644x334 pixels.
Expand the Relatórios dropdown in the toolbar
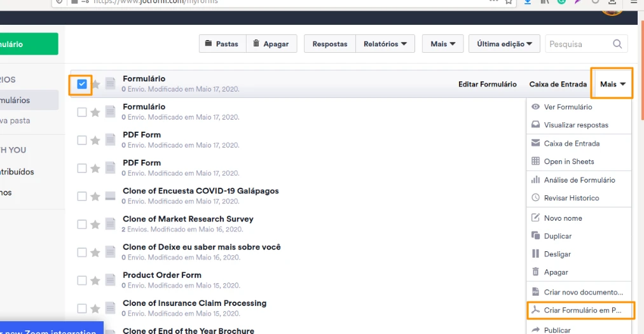tap(385, 44)
